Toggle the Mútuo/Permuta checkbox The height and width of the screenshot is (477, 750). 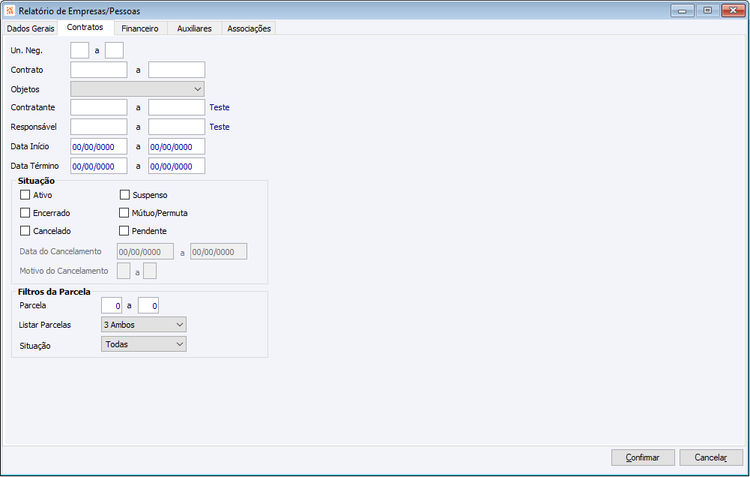124,212
